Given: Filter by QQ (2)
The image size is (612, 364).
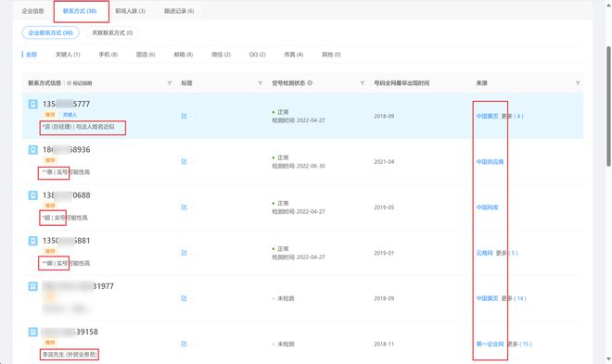Looking at the screenshot, I should 257,54.
